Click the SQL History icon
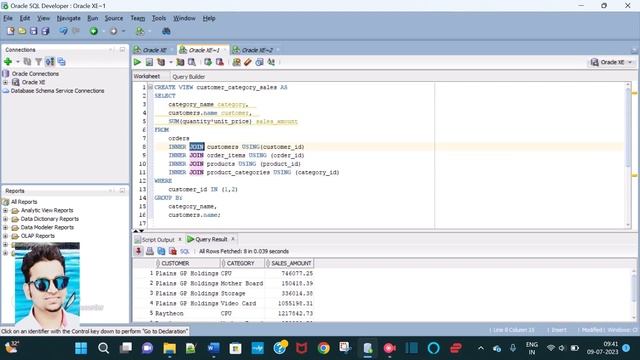The height and width of the screenshot is (360, 640). [x=259, y=62]
